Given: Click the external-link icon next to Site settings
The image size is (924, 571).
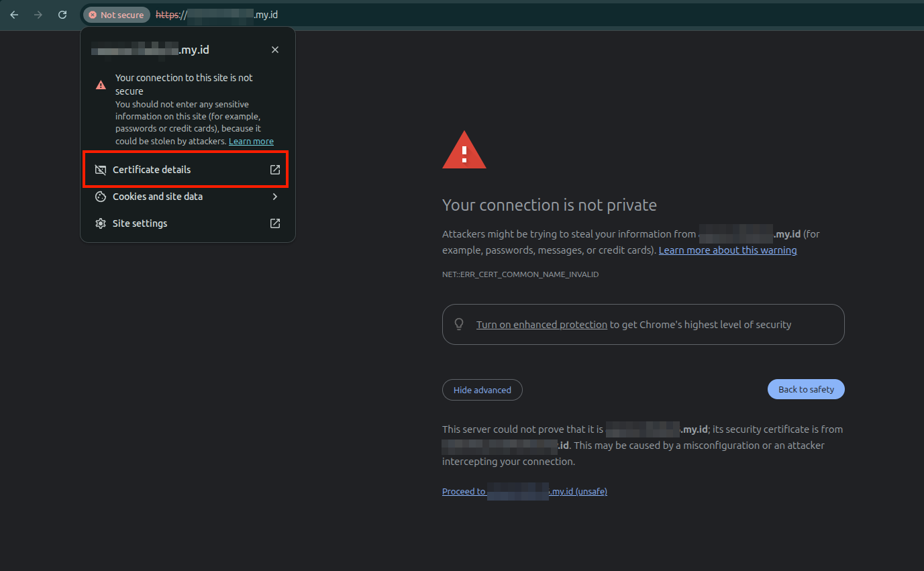Looking at the screenshot, I should tap(275, 223).
